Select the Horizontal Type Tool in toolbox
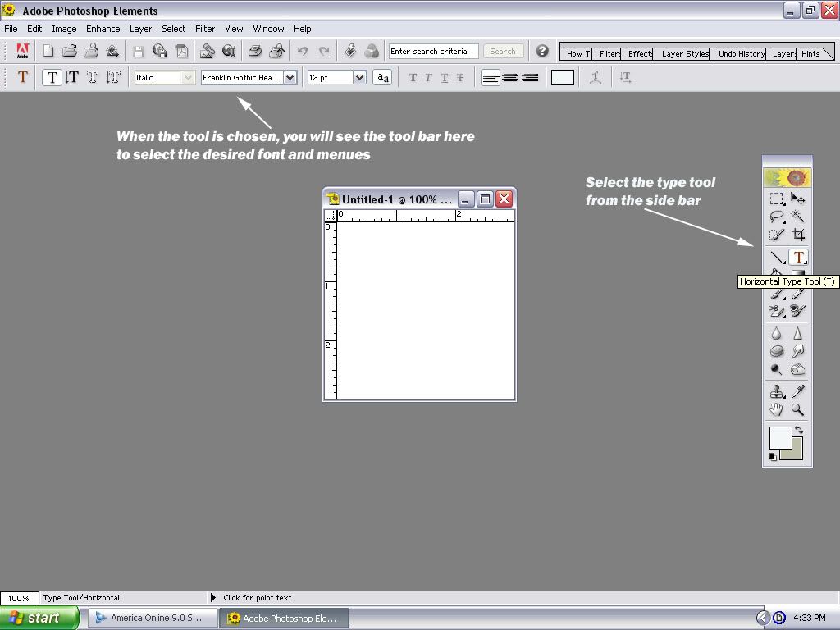Screen dimensions: 840x630 798,258
